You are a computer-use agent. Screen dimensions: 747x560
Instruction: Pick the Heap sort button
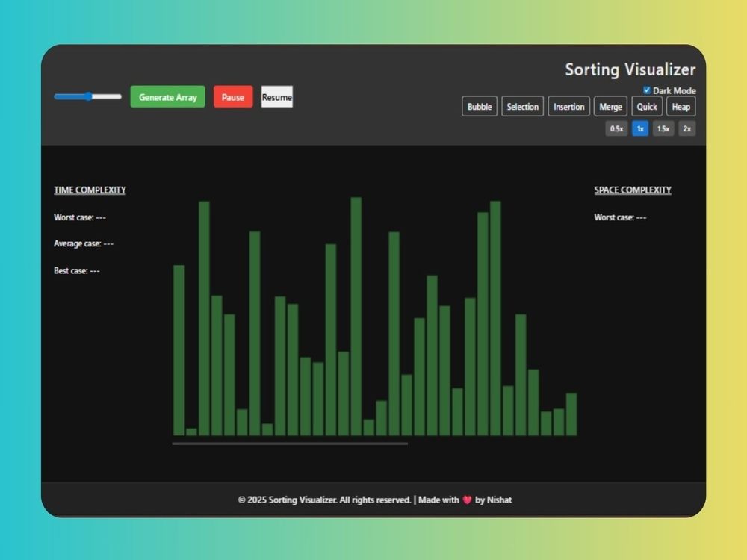(x=681, y=107)
